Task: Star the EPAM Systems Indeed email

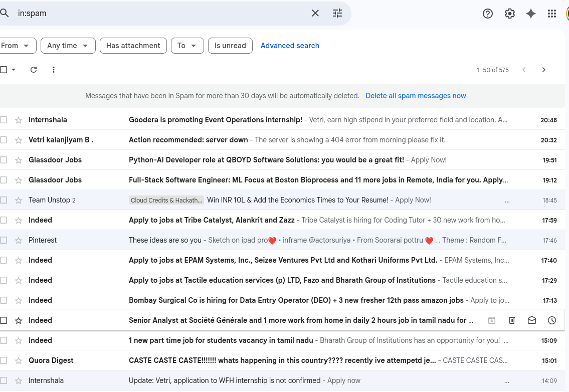Action: (19, 260)
